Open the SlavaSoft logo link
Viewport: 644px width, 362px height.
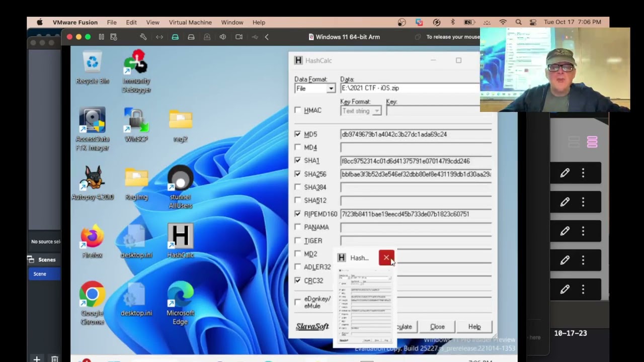tap(312, 326)
